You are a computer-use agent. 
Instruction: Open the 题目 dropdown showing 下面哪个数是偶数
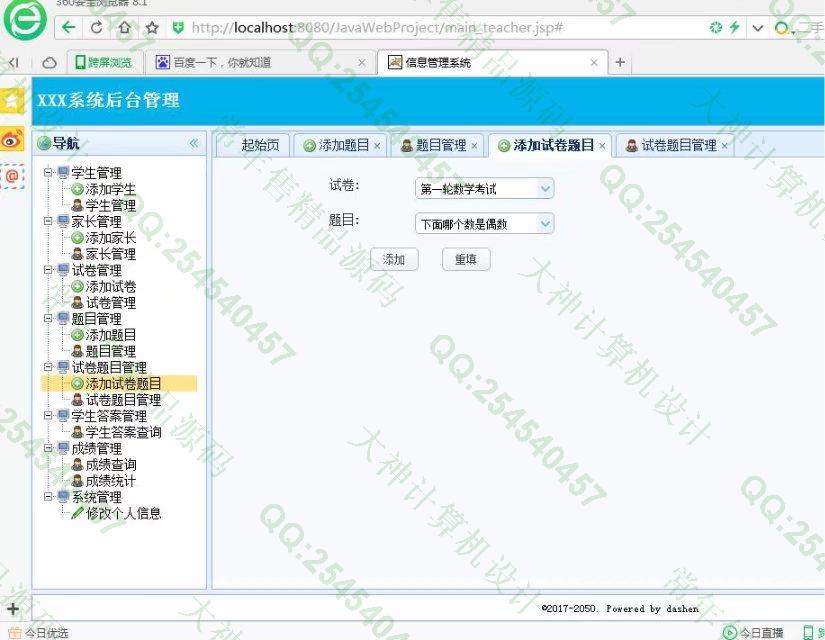(x=485, y=224)
